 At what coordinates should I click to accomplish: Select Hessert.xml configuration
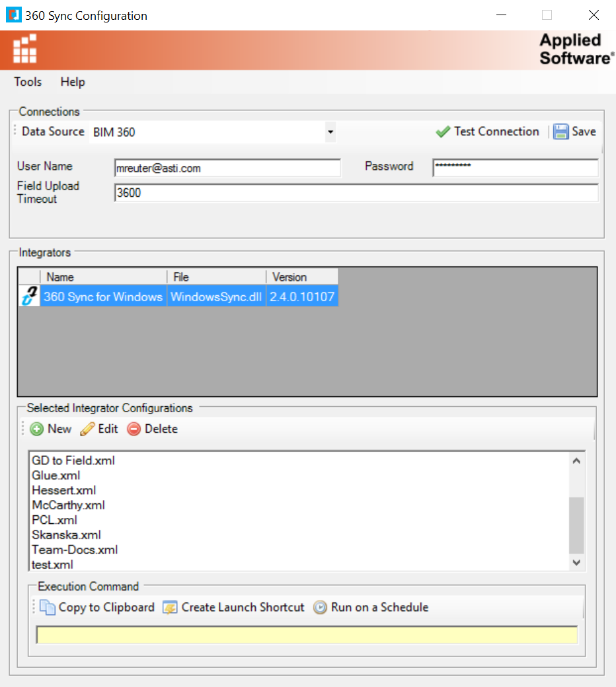(63, 490)
